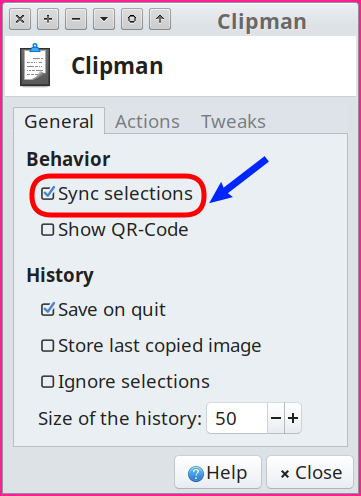The width and height of the screenshot is (361, 496).
Task: Click the X icon in the title bar
Action: point(20,19)
